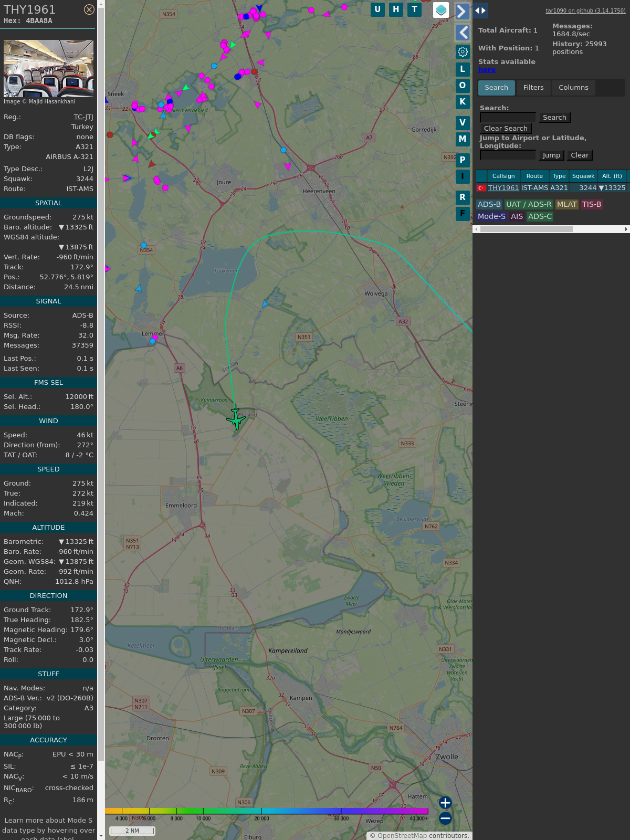
Task: Click the right chevron map button
Action: (462, 12)
